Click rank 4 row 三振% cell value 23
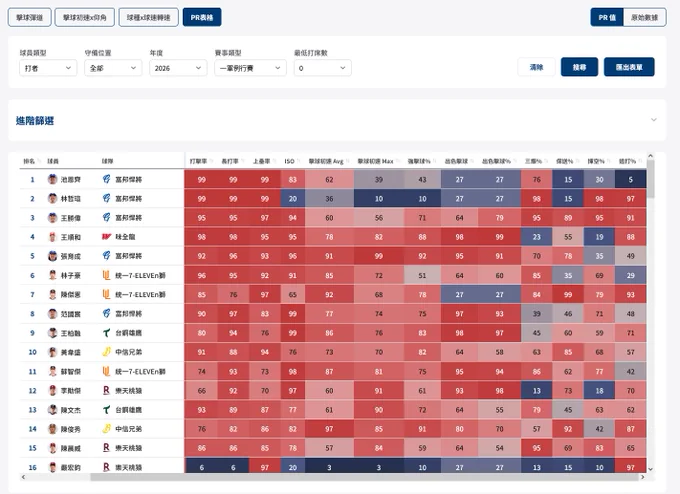The height and width of the screenshot is (494, 680). tap(536, 237)
